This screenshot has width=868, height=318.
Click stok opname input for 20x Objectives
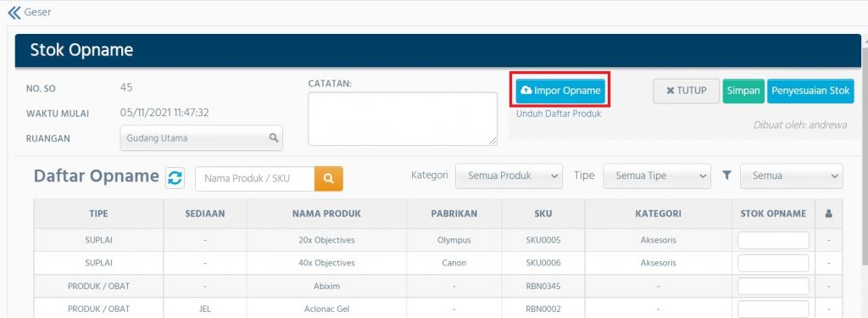[x=773, y=241]
